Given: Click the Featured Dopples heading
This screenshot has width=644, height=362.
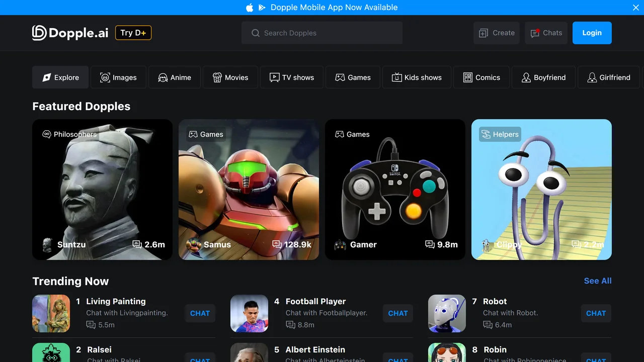Looking at the screenshot, I should [x=81, y=106].
